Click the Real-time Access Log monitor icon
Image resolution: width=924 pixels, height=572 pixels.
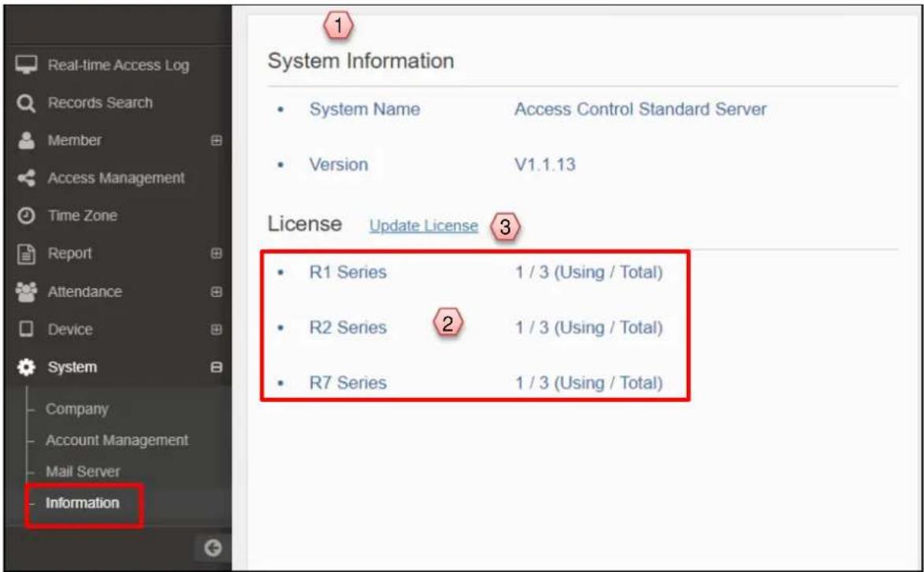pos(26,65)
